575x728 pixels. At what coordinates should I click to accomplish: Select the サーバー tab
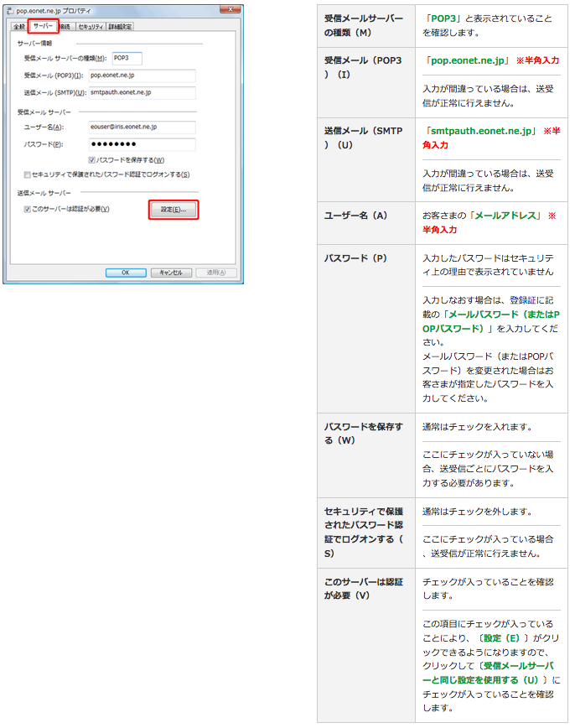tap(43, 27)
